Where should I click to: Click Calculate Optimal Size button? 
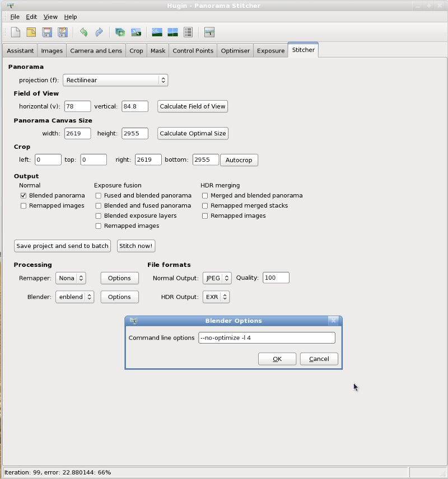[x=193, y=134]
